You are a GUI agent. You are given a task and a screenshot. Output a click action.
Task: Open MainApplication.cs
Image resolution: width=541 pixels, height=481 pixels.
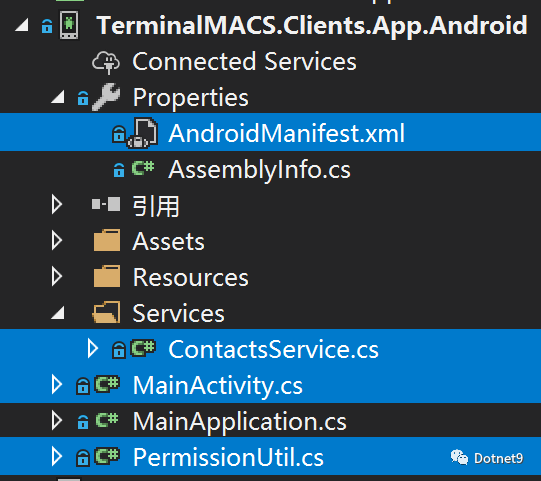click(240, 421)
